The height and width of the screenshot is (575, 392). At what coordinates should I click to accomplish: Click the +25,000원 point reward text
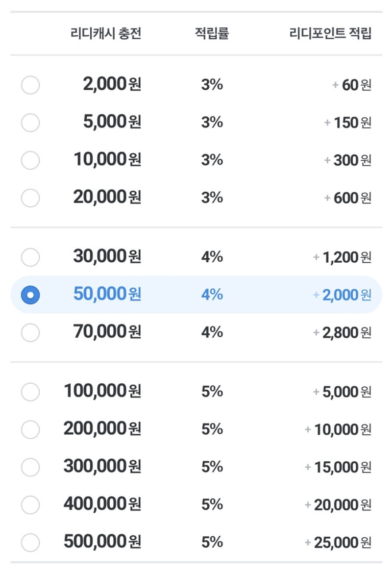pyautogui.click(x=338, y=542)
